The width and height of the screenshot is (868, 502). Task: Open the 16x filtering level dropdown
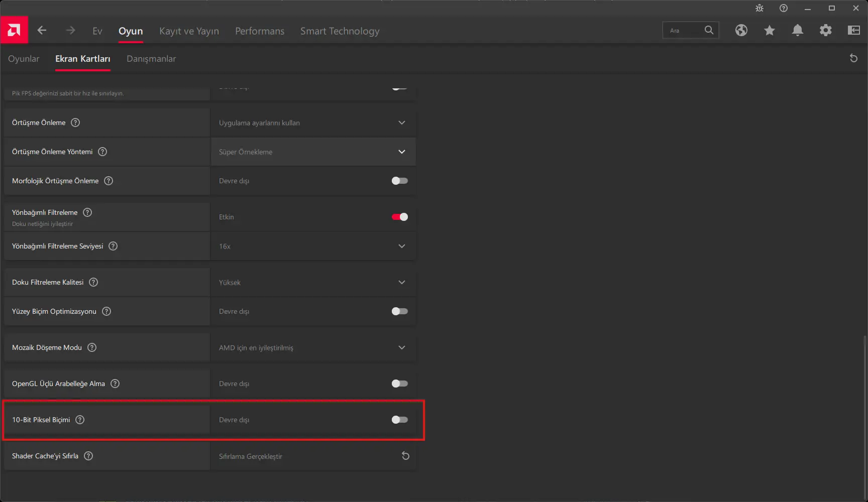click(313, 246)
